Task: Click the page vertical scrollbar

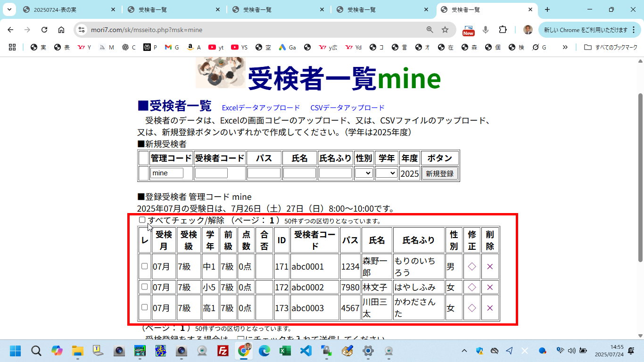Action: tap(640, 177)
